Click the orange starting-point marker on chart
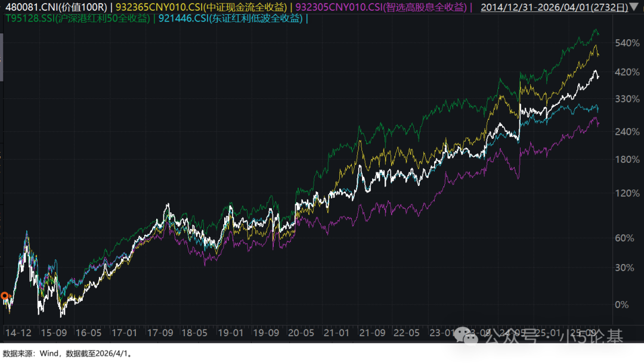The width and height of the screenshot is (644, 363). (5, 296)
